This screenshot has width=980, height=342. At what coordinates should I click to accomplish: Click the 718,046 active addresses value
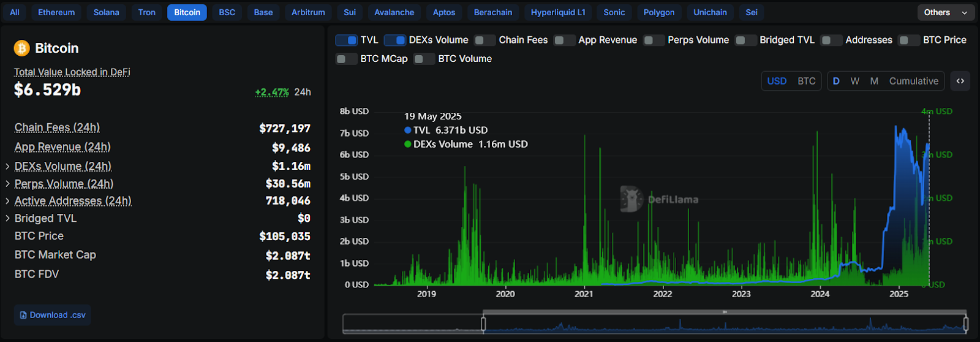point(288,201)
